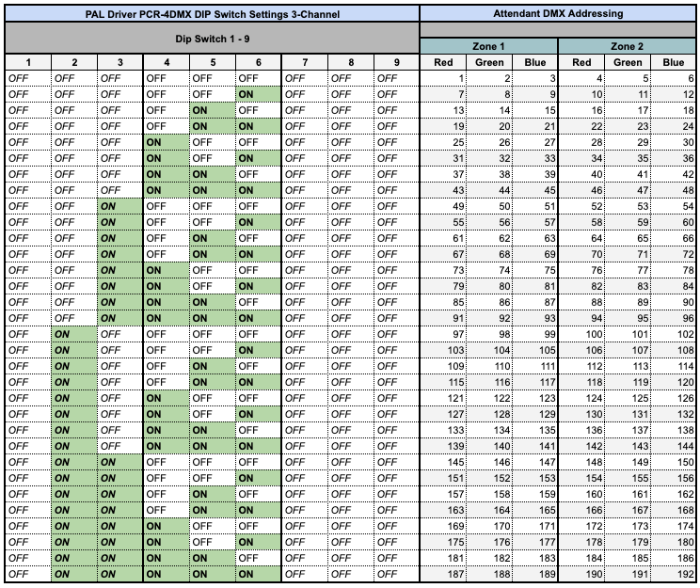Select address cell '105'

pos(535,351)
